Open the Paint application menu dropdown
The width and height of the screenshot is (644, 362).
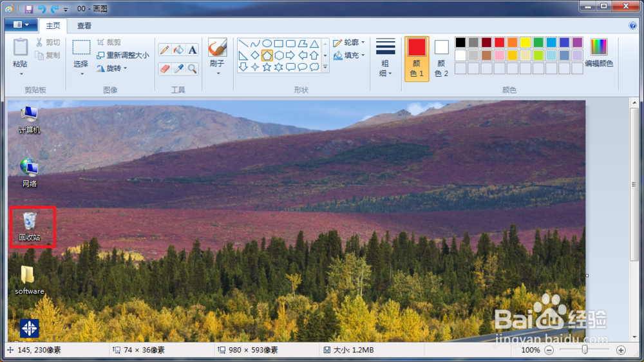(x=21, y=25)
